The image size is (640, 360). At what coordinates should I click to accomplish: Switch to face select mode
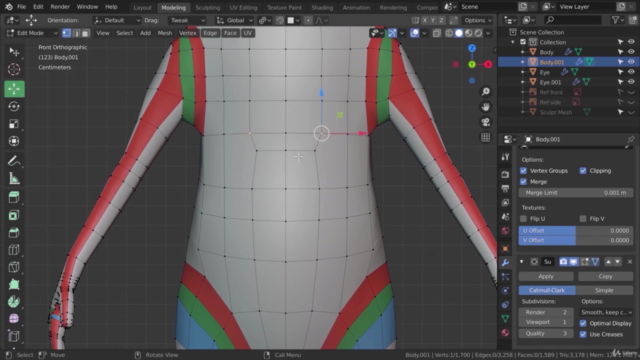pos(85,33)
